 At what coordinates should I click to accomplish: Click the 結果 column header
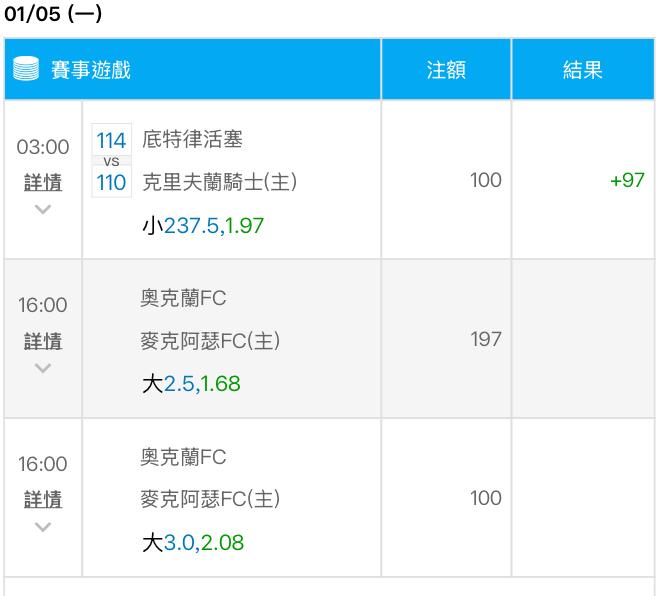(582, 70)
